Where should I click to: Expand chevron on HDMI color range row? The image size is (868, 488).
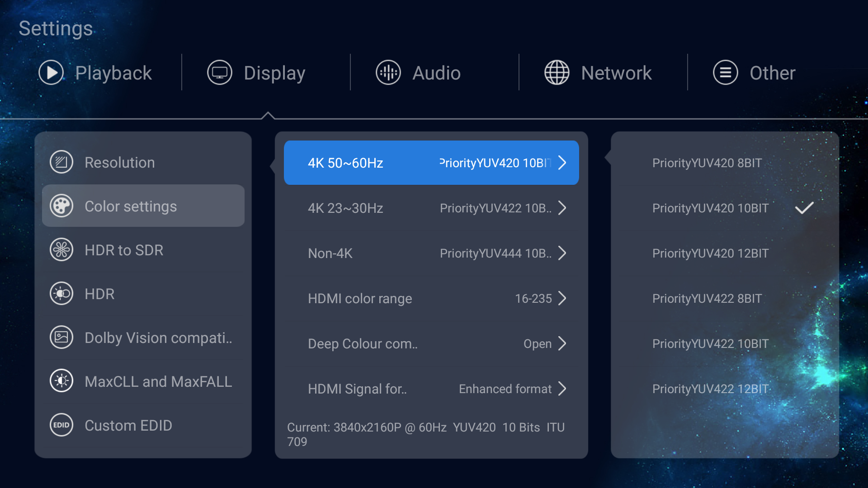(x=562, y=298)
